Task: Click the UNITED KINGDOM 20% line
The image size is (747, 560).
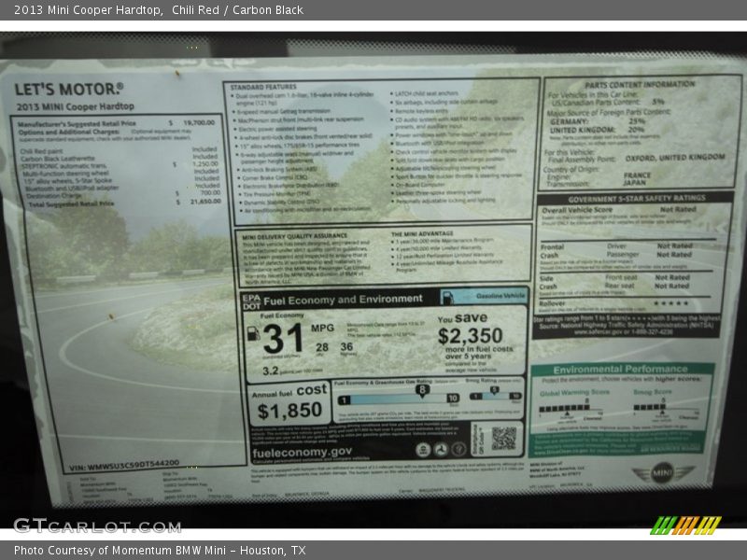Action: [597, 130]
